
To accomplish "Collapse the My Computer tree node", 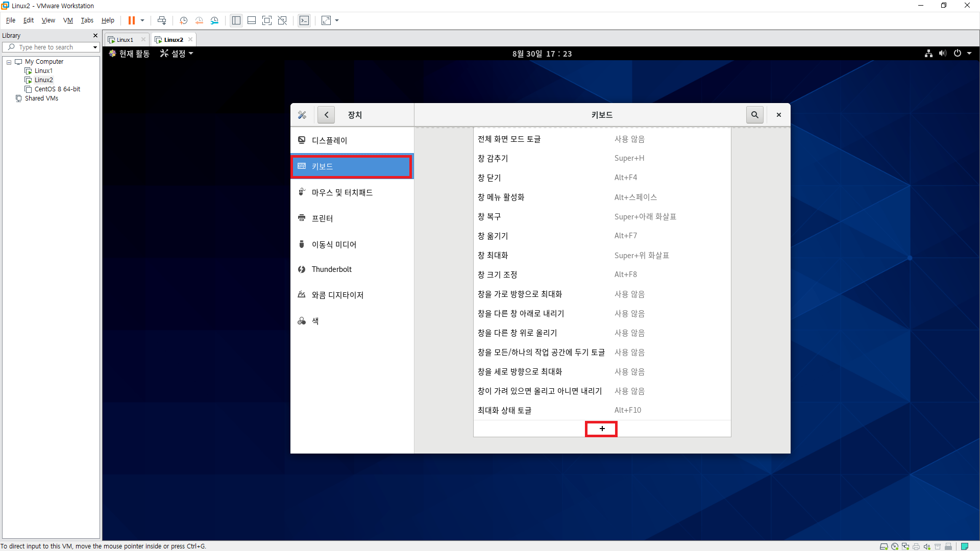I will [x=9, y=62].
